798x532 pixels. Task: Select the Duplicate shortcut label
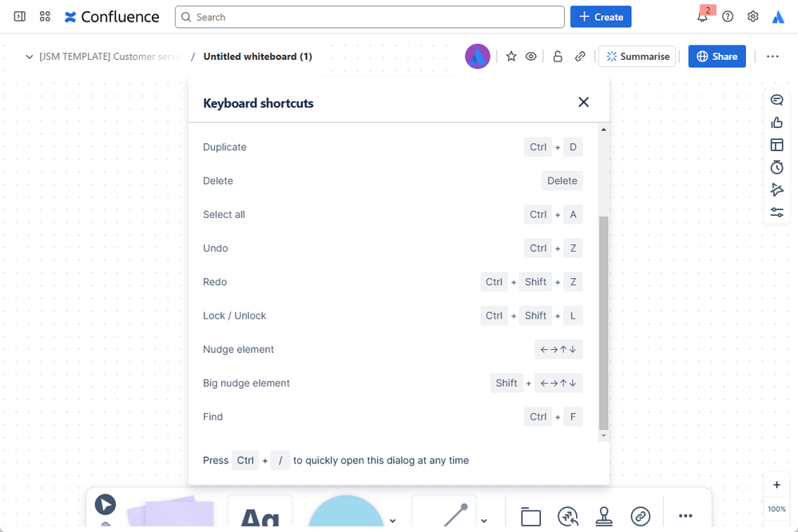[x=224, y=147]
